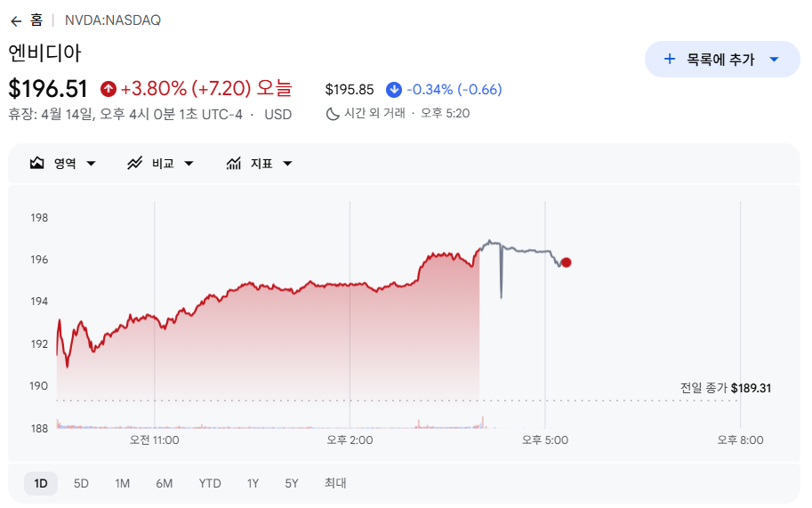The image size is (812, 508).
Task: Click the red current price dot on chart
Action: (567, 262)
